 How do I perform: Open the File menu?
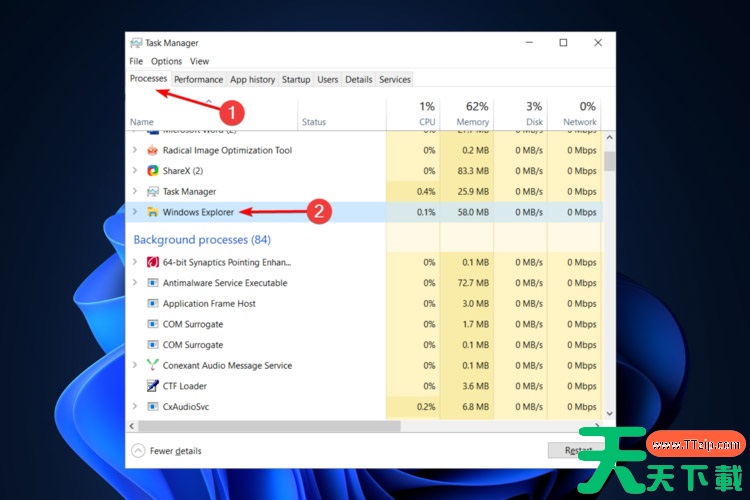pyautogui.click(x=136, y=61)
